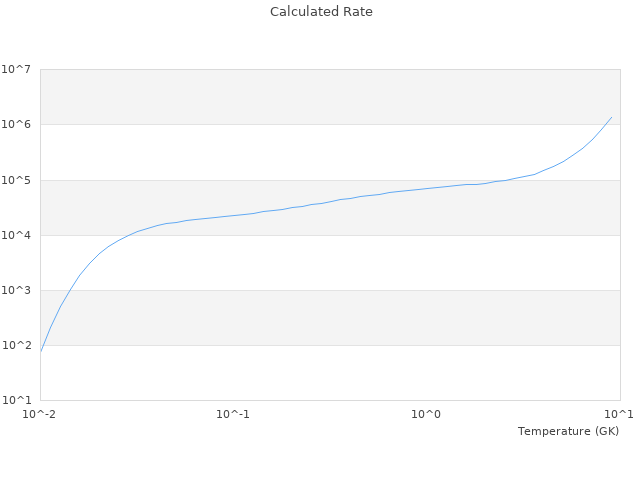Select the gray band between 10^2 and 10^3

pos(330,318)
